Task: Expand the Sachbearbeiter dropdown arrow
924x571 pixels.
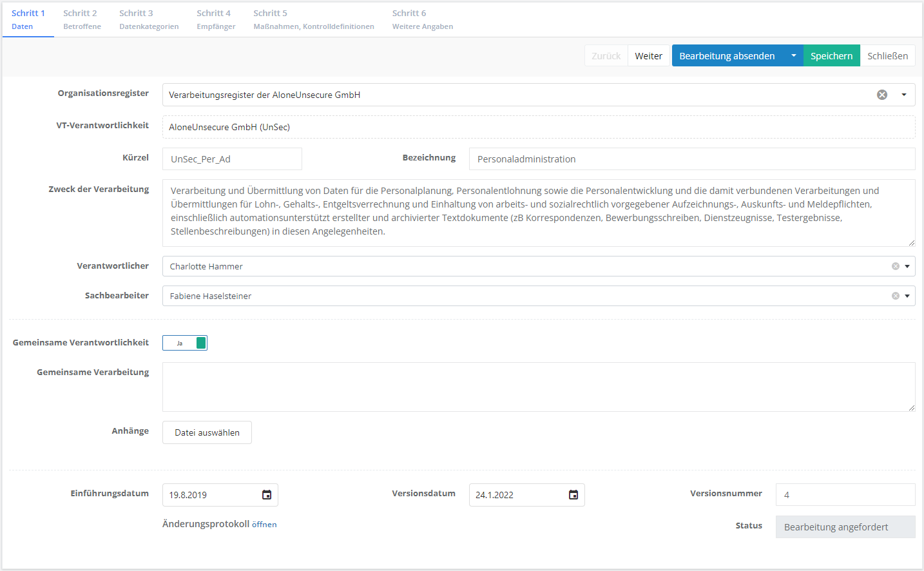Action: [x=907, y=296]
